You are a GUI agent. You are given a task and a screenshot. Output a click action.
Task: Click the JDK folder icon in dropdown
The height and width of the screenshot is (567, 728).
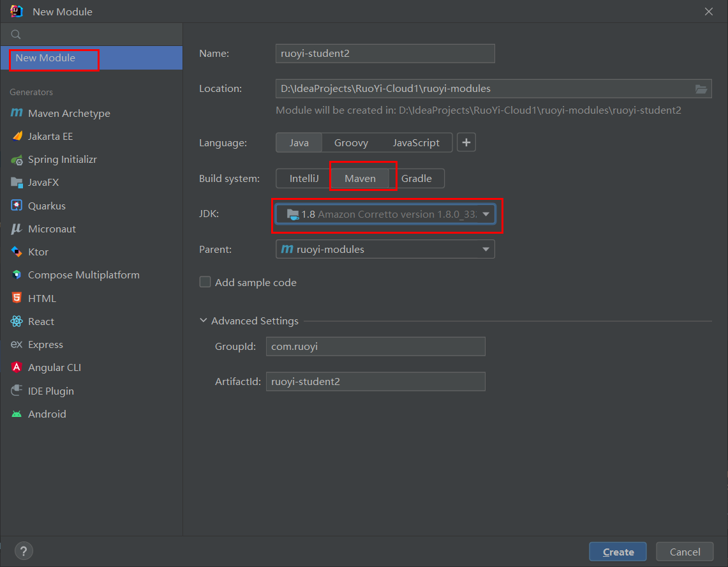[x=292, y=215]
